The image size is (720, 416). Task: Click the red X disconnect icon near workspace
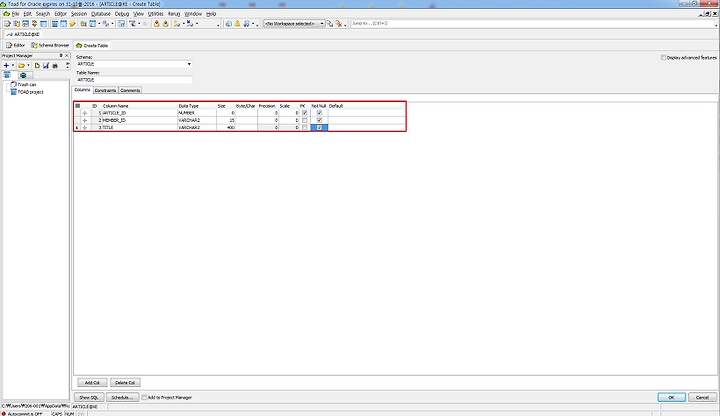[x=339, y=23]
